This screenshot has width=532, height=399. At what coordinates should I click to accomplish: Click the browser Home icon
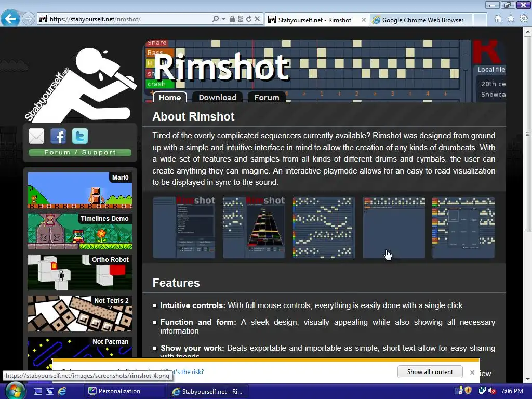(x=498, y=19)
